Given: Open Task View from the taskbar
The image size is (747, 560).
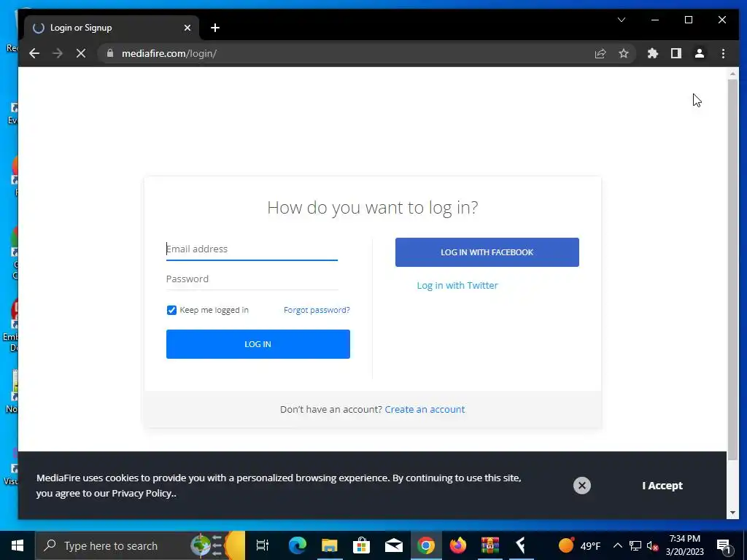Looking at the screenshot, I should click(263, 545).
